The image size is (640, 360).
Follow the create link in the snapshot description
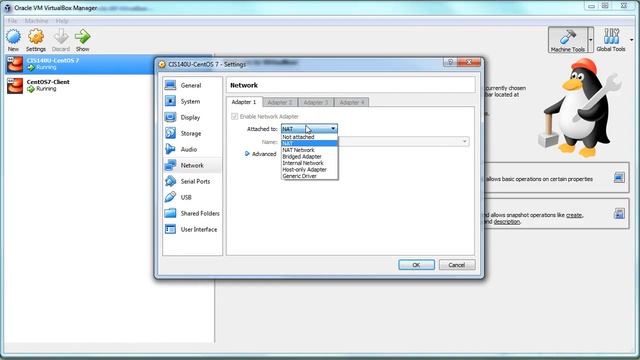coord(574,215)
